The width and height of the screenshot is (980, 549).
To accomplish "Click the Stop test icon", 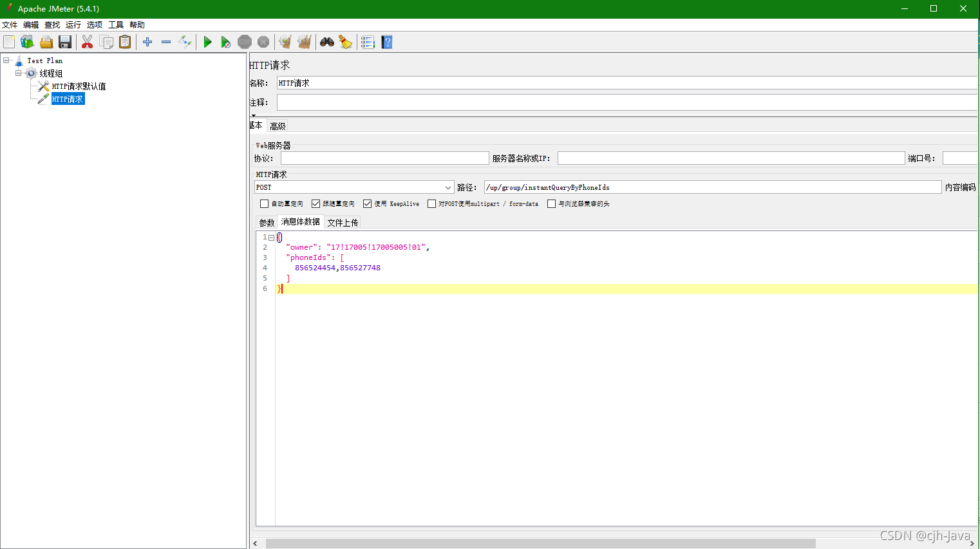I will click(x=245, y=42).
